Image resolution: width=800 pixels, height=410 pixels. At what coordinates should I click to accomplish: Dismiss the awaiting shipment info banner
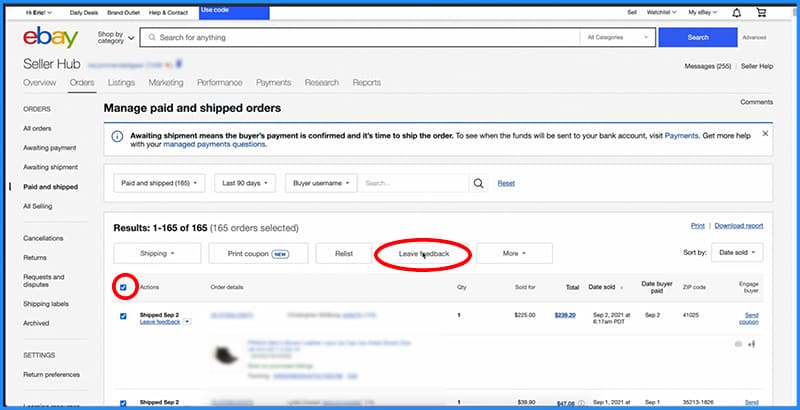click(765, 134)
